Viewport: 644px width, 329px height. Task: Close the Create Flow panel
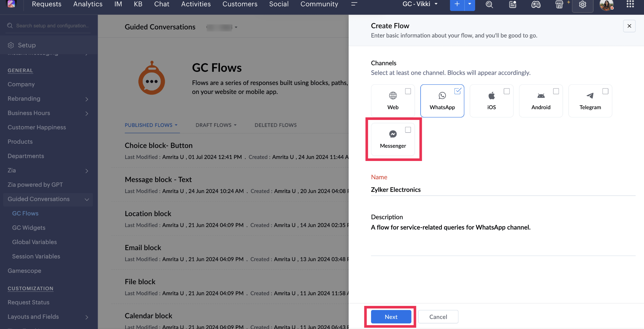pos(629,26)
